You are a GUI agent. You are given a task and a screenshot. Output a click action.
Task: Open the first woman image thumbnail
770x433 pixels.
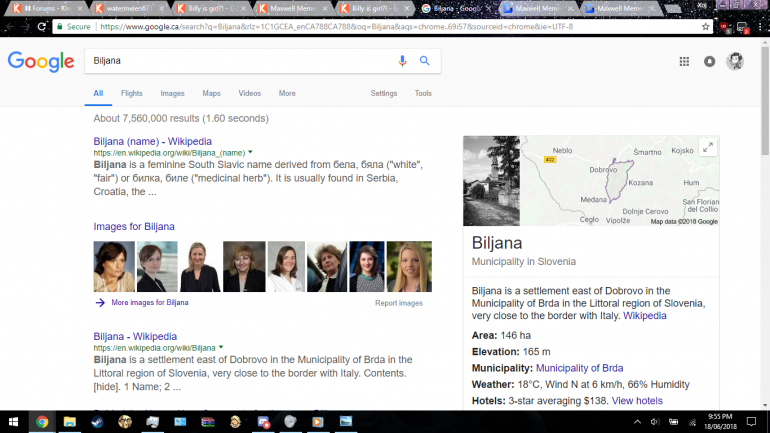[x=114, y=267]
